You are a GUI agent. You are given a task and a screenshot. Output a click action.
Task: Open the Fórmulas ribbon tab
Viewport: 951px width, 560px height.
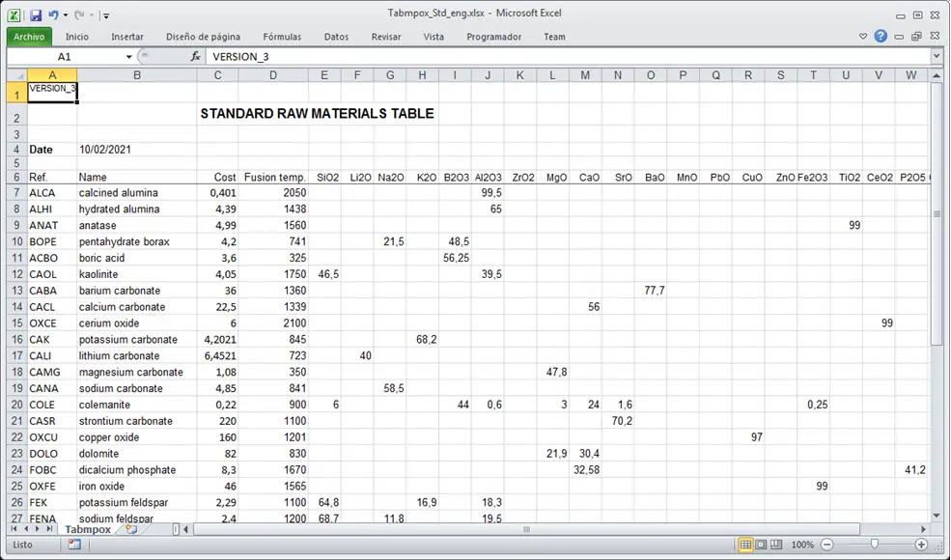coord(282,37)
